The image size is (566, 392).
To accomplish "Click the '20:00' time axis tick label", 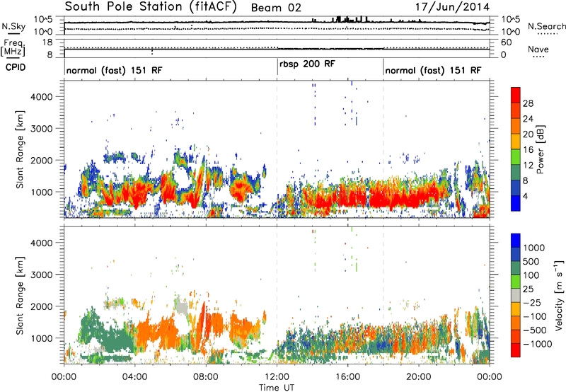I will 419,377.
